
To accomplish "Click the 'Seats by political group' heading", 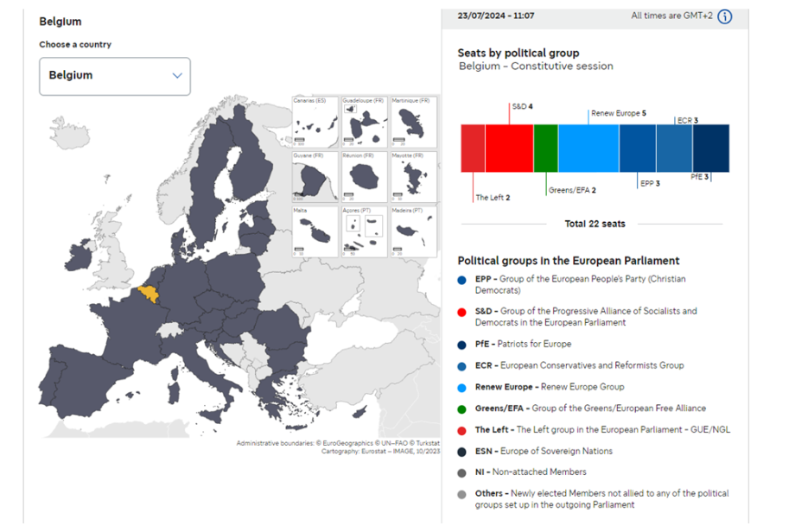I will (x=518, y=54).
